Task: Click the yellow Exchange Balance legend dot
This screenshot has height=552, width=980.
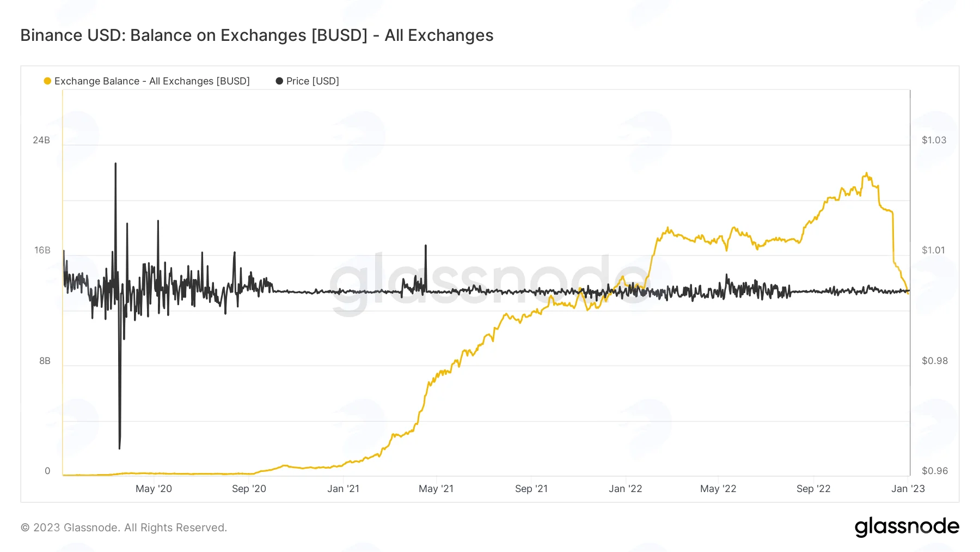Action: (47, 81)
